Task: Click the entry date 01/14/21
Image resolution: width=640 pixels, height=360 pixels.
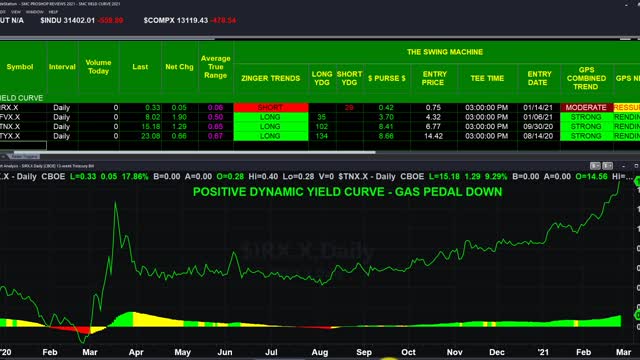Action: [x=538, y=108]
